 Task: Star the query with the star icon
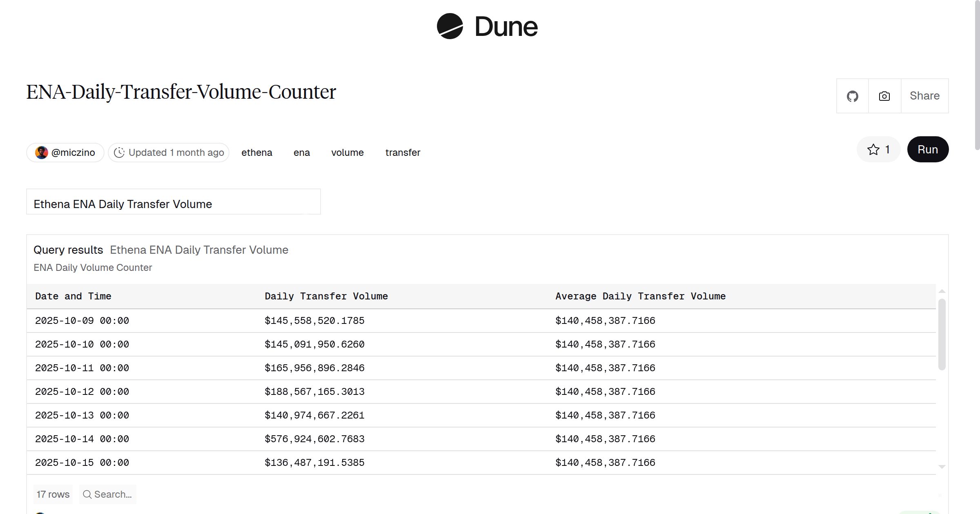click(x=873, y=149)
